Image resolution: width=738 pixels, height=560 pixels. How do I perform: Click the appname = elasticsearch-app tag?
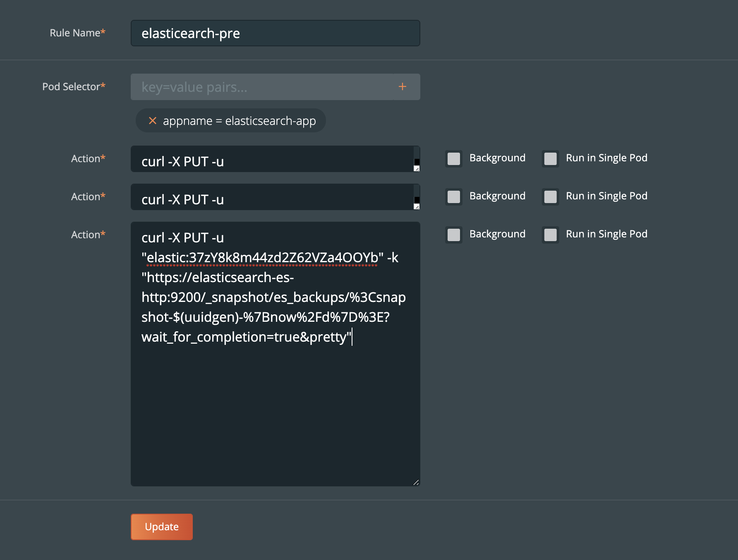click(x=239, y=120)
